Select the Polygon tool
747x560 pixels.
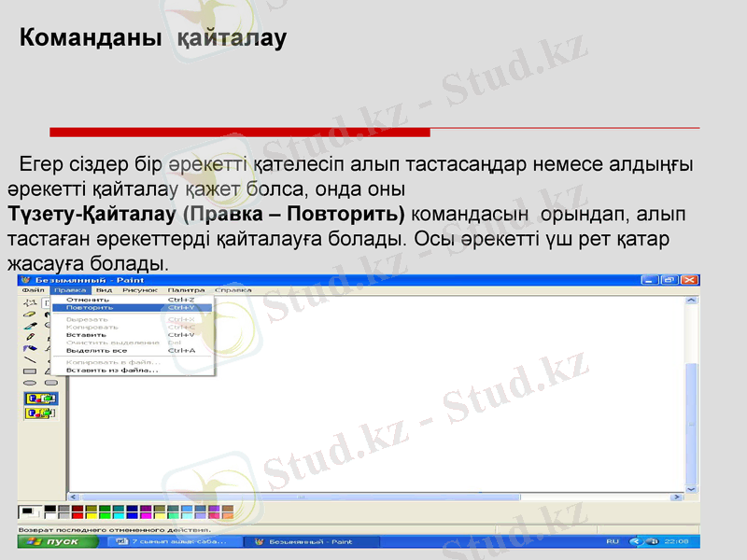point(49,371)
